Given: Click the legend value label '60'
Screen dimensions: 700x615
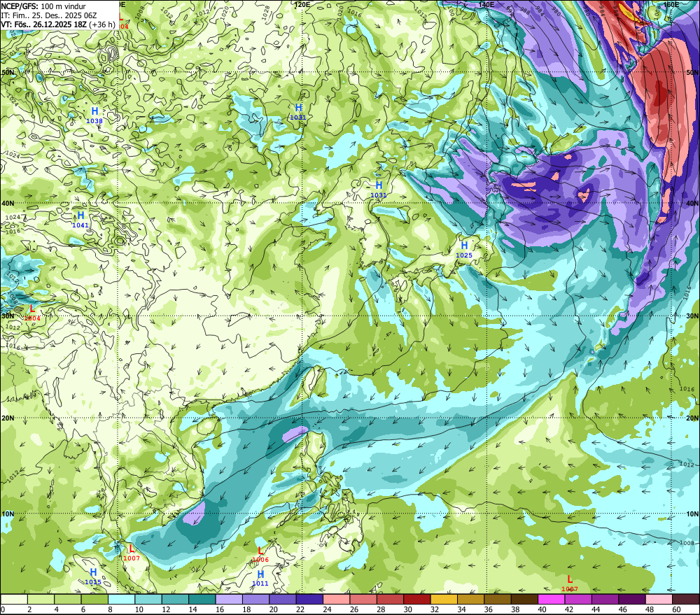Looking at the screenshot, I should point(676,609).
